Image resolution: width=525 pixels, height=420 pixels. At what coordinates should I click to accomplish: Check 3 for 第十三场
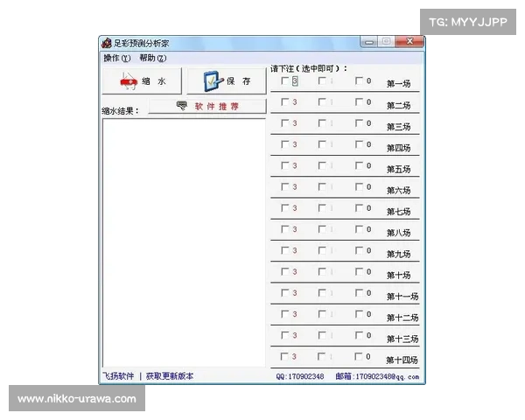pos(285,335)
